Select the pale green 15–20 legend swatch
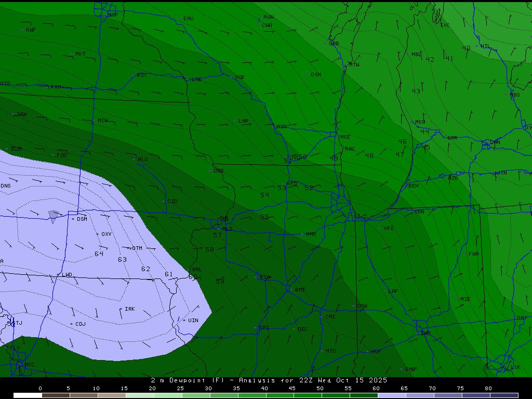The width and height of the screenshot is (532, 399). [140, 395]
